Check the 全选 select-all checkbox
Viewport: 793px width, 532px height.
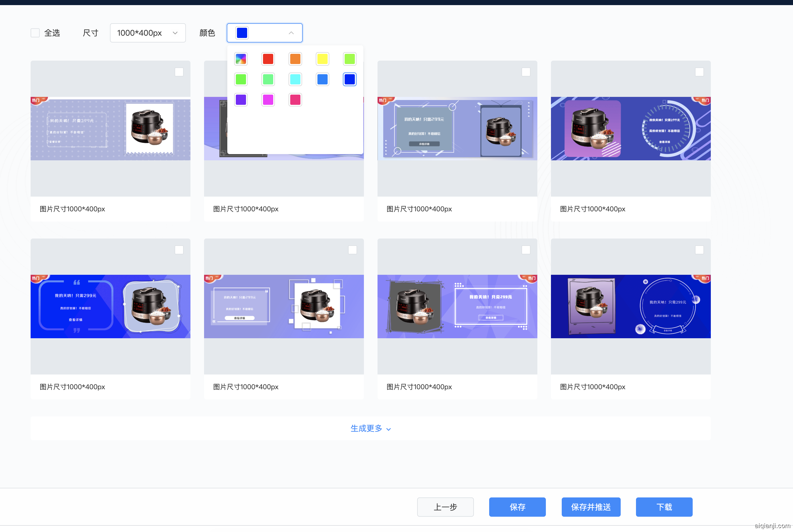(35, 33)
